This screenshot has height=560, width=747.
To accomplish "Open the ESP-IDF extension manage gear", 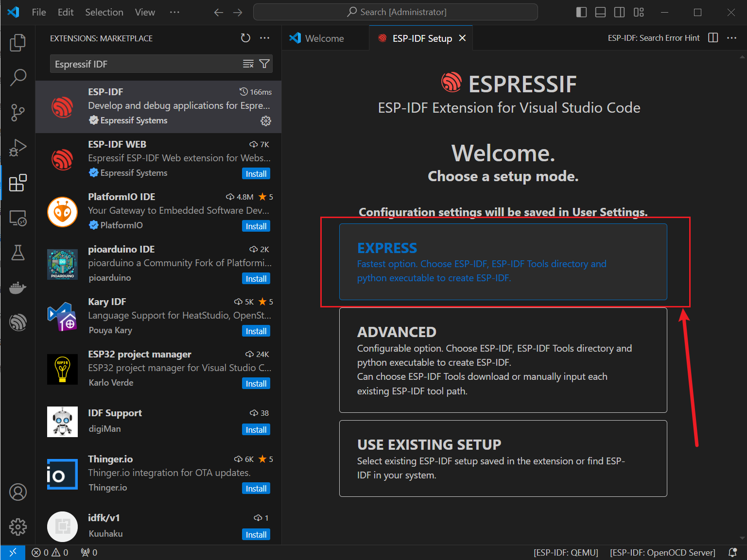I will click(266, 121).
